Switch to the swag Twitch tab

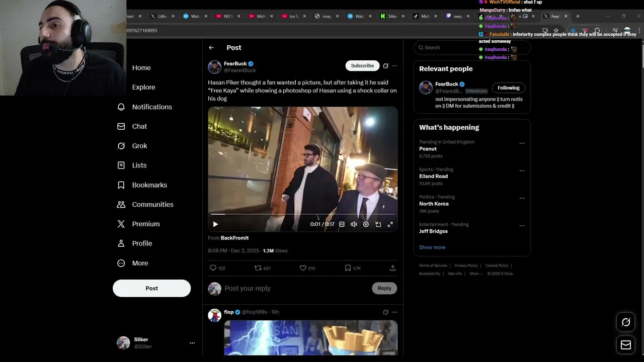click(x=457, y=16)
